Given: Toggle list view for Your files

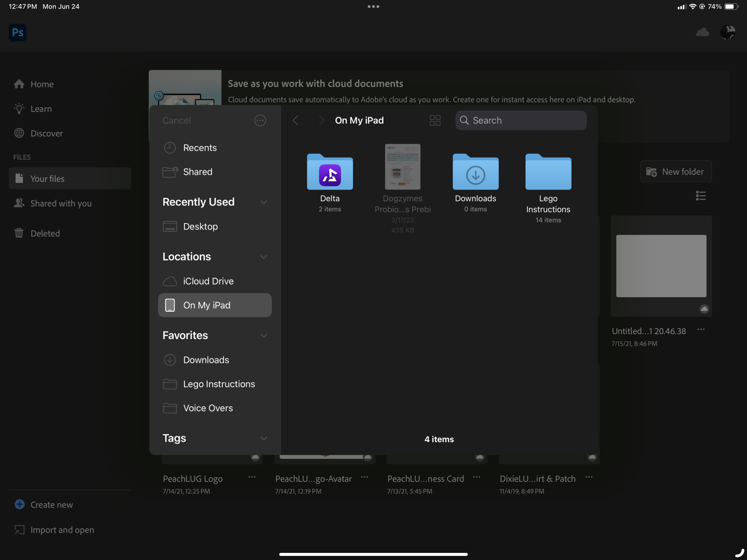Looking at the screenshot, I should [x=701, y=196].
